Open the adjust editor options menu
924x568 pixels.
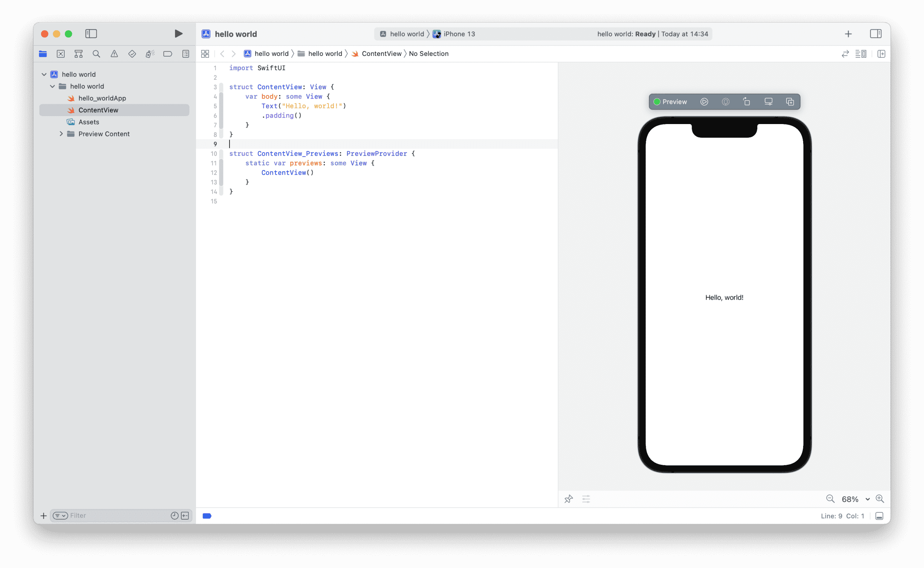(x=861, y=54)
